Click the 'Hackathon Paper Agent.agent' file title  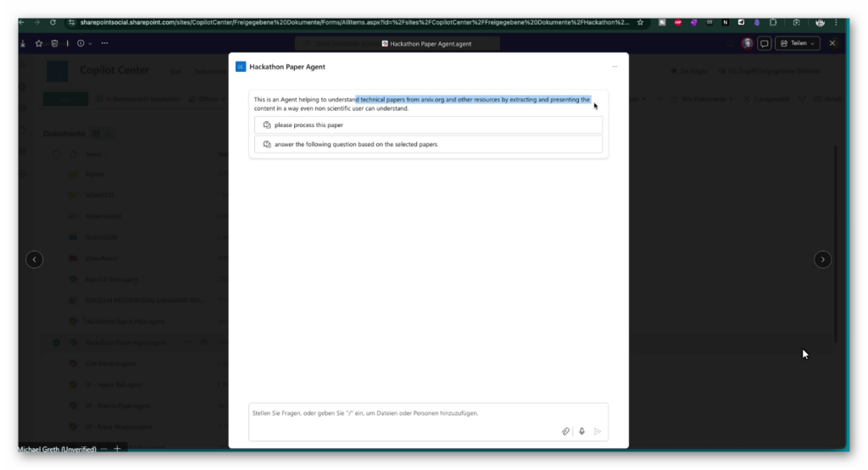pyautogui.click(x=430, y=44)
